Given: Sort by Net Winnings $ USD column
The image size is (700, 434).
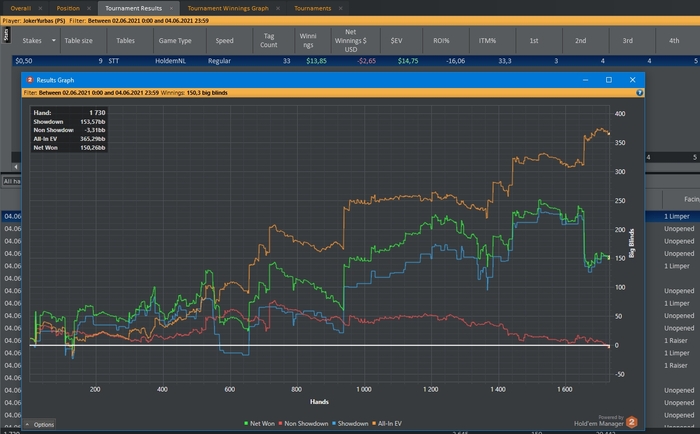Looking at the screenshot, I should pyautogui.click(x=350, y=40).
